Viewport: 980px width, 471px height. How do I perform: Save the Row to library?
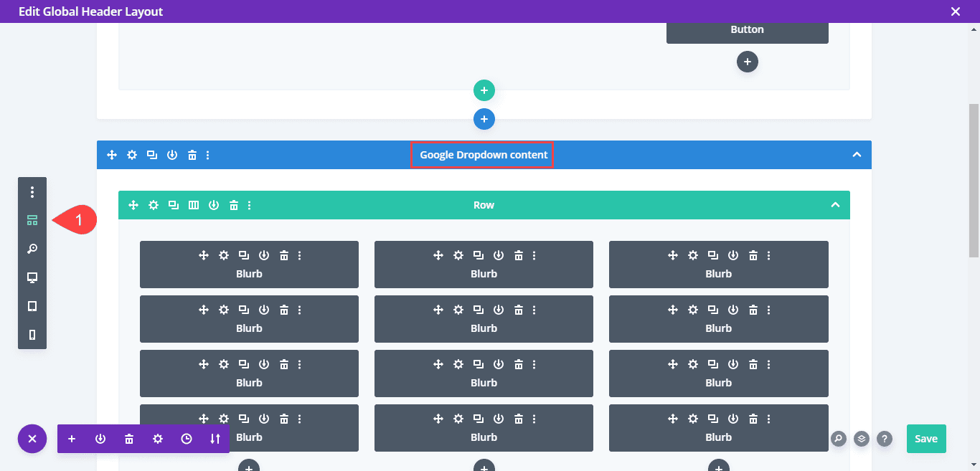click(214, 205)
